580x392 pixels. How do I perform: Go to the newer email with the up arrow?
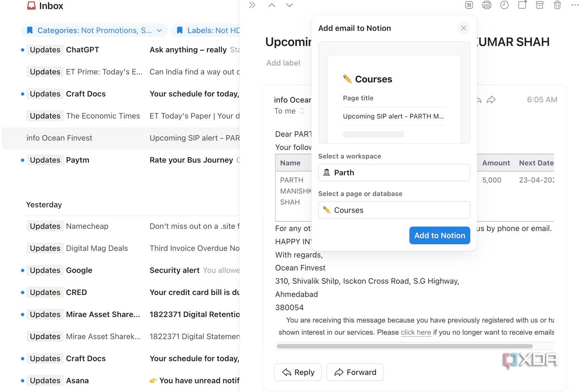(271, 5)
